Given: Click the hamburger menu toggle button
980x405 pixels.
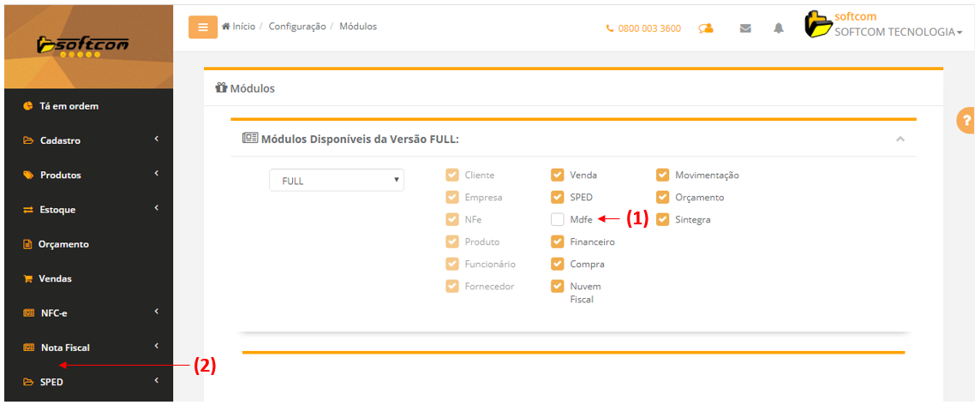Looking at the screenshot, I should [x=202, y=27].
